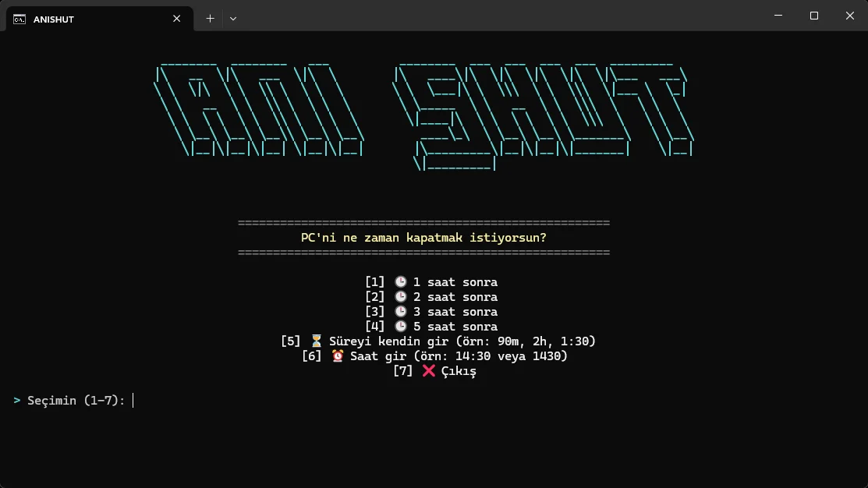Click the clock icon next to option 4
The height and width of the screenshot is (488, 868).
tap(400, 327)
